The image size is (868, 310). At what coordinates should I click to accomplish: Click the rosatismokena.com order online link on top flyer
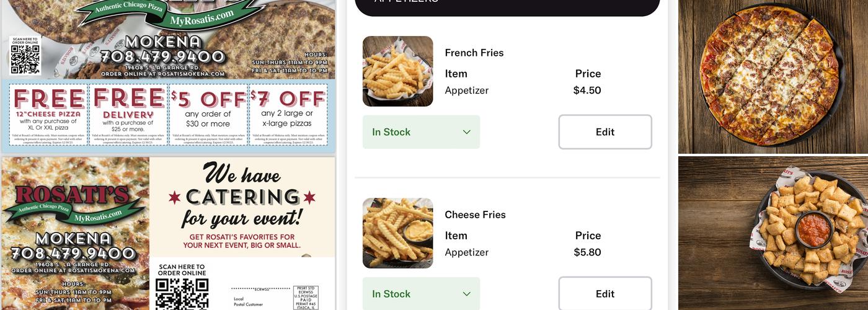tap(162, 74)
